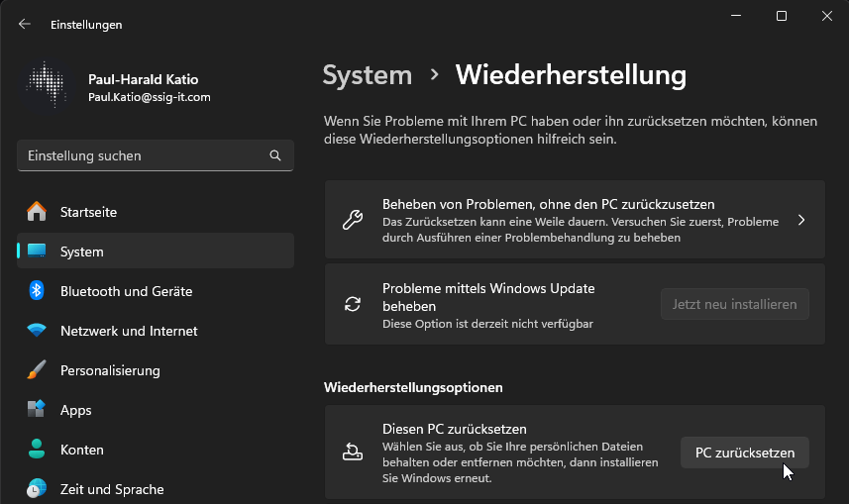
Task: Navigate to System in the breadcrumb
Action: pos(368,75)
